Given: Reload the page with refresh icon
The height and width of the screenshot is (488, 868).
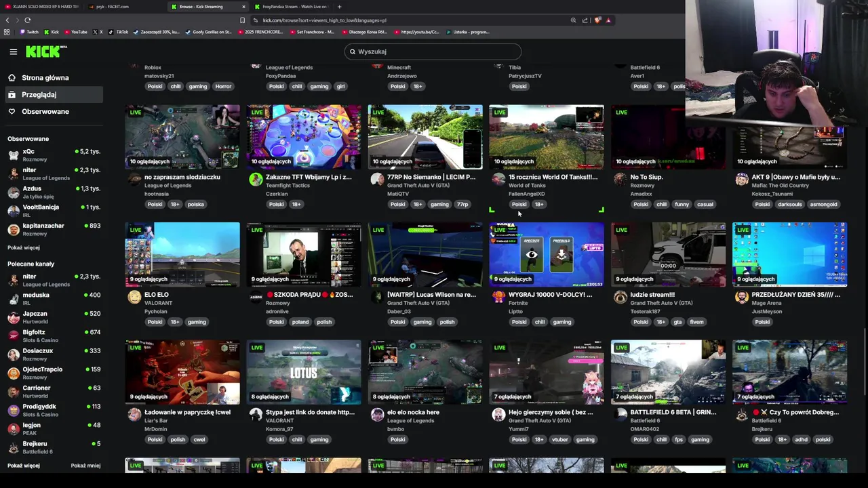Looking at the screenshot, I should pos(27,20).
